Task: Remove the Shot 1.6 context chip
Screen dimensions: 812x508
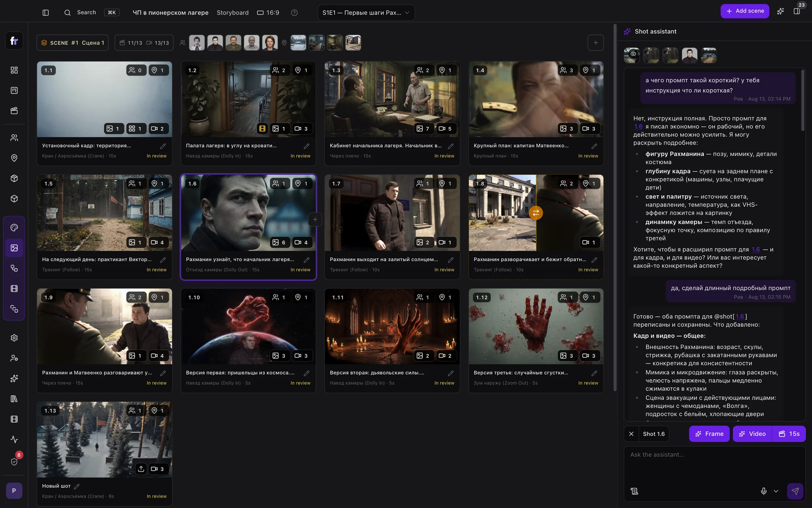Action: [631, 434]
